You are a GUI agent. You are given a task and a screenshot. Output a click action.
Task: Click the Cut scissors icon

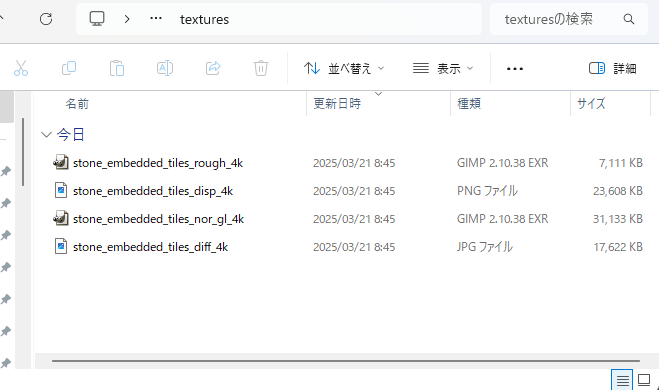point(21,68)
